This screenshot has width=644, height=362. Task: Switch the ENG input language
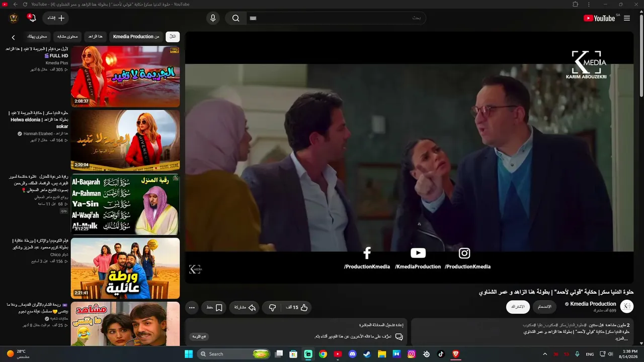coord(590,354)
